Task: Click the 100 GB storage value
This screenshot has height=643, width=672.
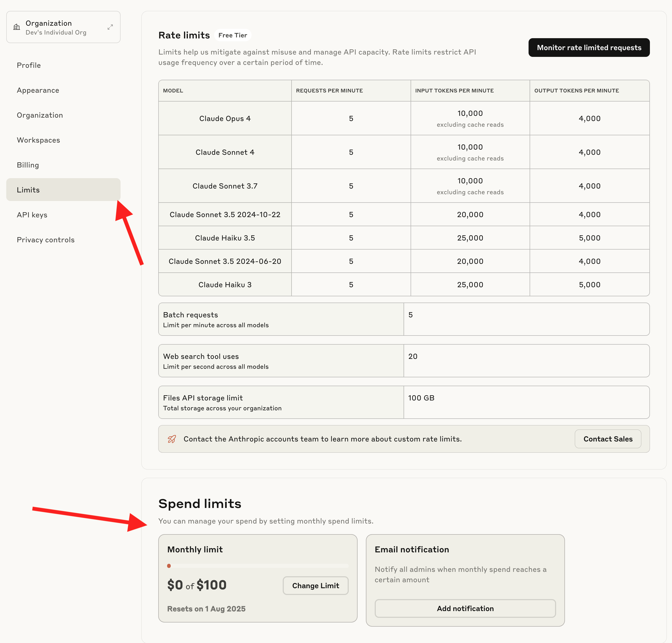Action: click(421, 398)
